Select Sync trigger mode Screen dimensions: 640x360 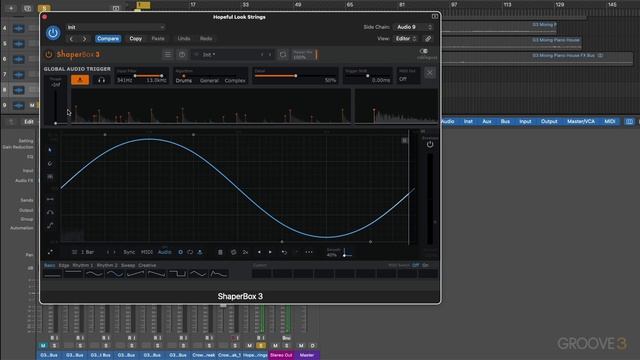(129, 252)
